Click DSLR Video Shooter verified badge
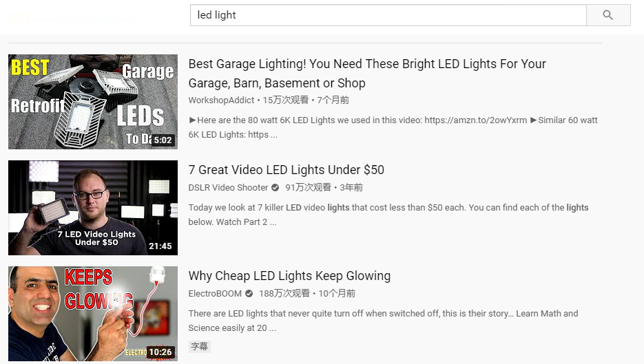The height and width of the screenshot is (364, 644). tap(276, 188)
